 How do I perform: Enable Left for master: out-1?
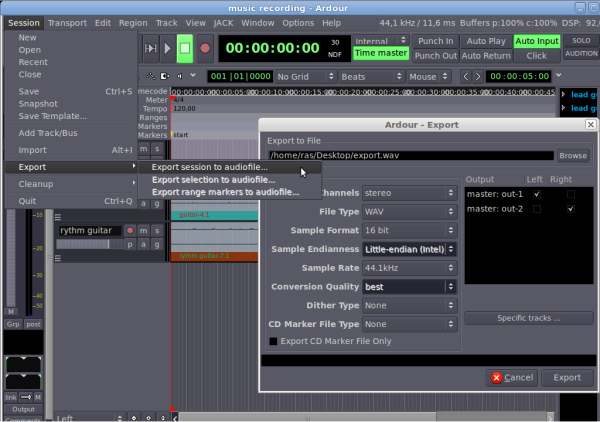coord(537,194)
